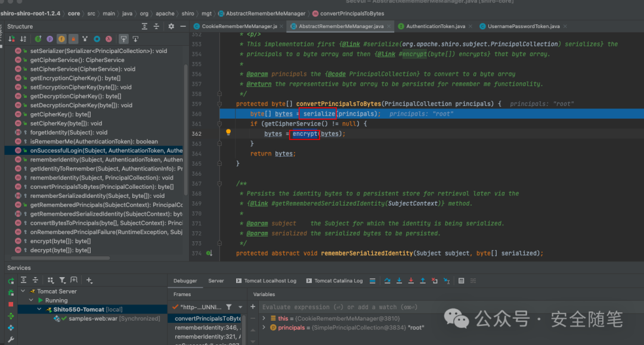Click the Frames filter funnel icon
The image size is (644, 345).
tap(229, 307)
